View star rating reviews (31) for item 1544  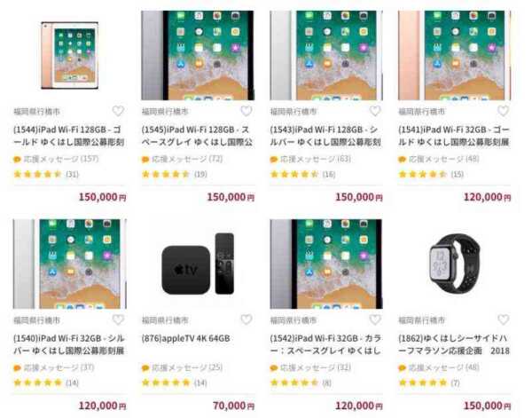pyautogui.click(x=46, y=175)
